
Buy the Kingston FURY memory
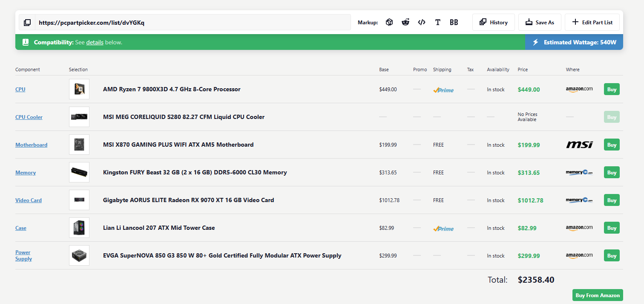point(612,172)
